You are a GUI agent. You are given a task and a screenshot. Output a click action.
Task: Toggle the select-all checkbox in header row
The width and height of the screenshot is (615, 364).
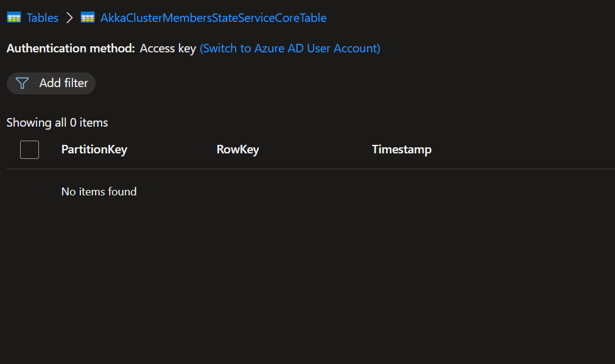click(29, 149)
